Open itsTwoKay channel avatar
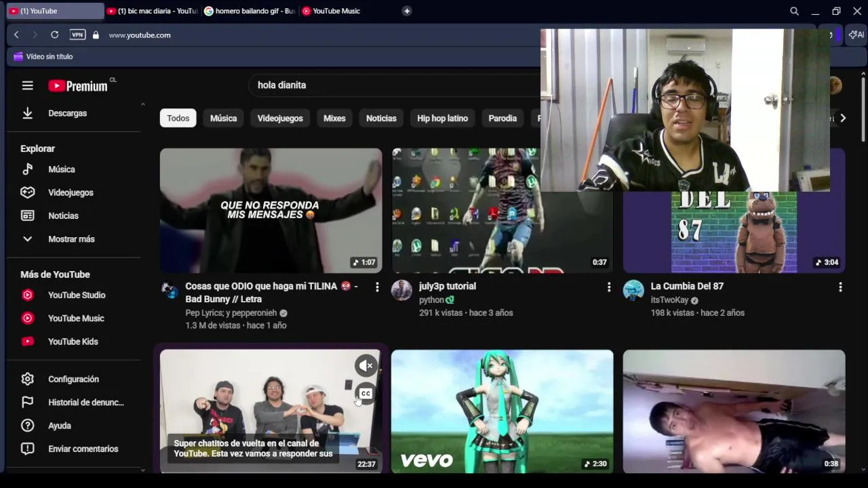The width and height of the screenshot is (868, 488). click(x=633, y=289)
